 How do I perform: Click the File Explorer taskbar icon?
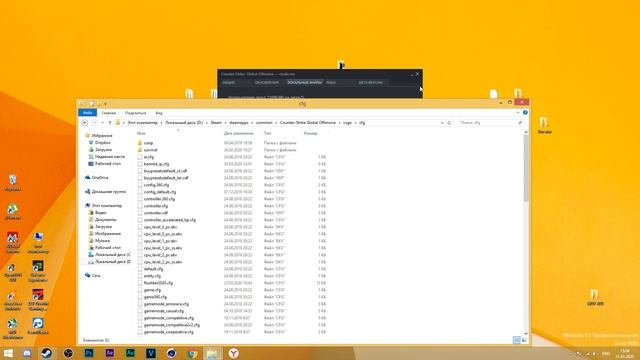tap(212, 353)
